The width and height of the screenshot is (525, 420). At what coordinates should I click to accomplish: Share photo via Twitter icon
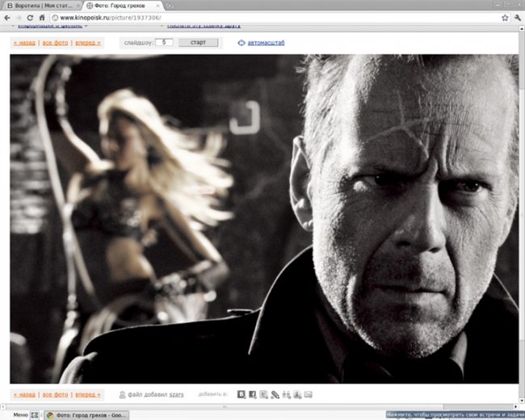coord(264,394)
